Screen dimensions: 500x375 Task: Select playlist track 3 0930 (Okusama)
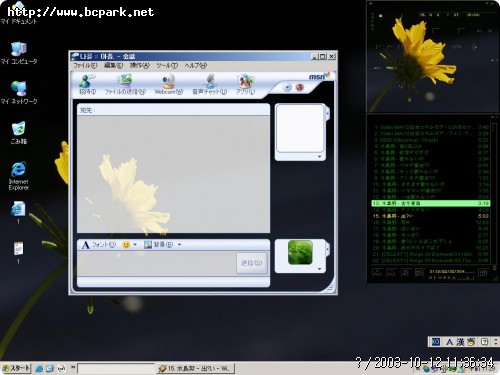431,140
